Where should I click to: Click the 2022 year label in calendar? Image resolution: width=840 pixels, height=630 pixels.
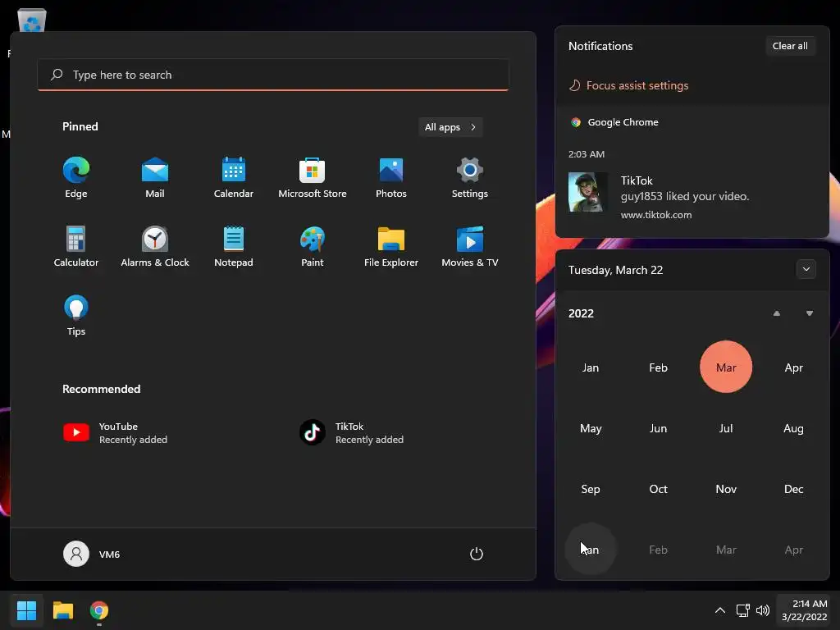click(581, 313)
